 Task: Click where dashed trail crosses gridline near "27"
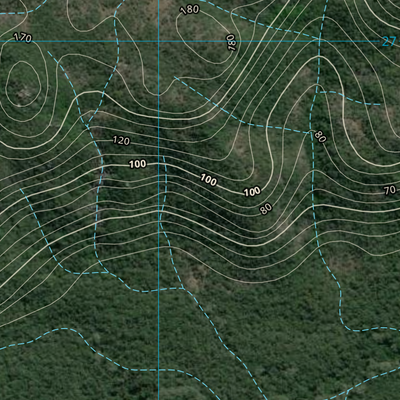click(x=320, y=41)
